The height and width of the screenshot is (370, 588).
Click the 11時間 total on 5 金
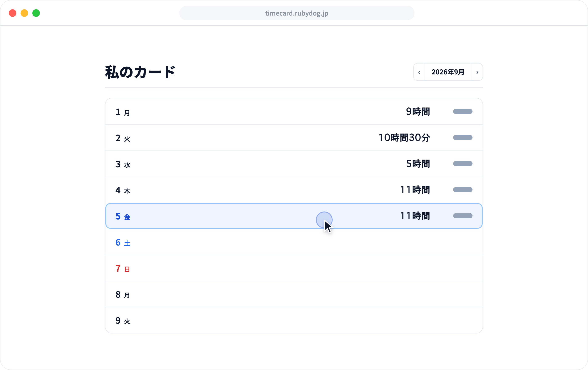point(415,216)
